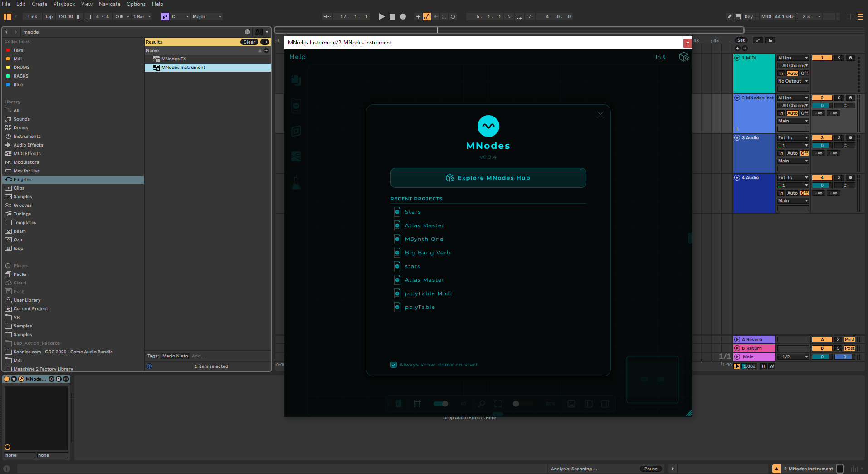Click Lock Envelopes padlock icon
Screen dimensions: 868x474
pos(770,40)
